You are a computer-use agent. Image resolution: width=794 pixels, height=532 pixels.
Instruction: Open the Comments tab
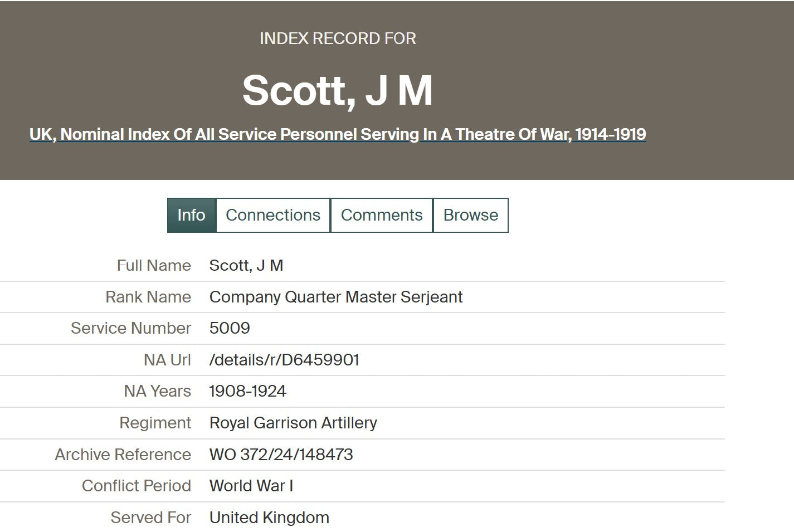pyautogui.click(x=382, y=215)
